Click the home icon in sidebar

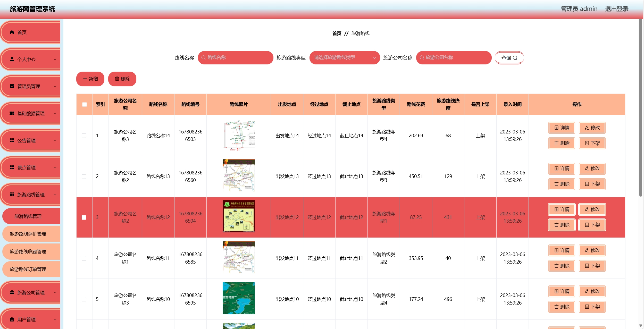click(12, 32)
